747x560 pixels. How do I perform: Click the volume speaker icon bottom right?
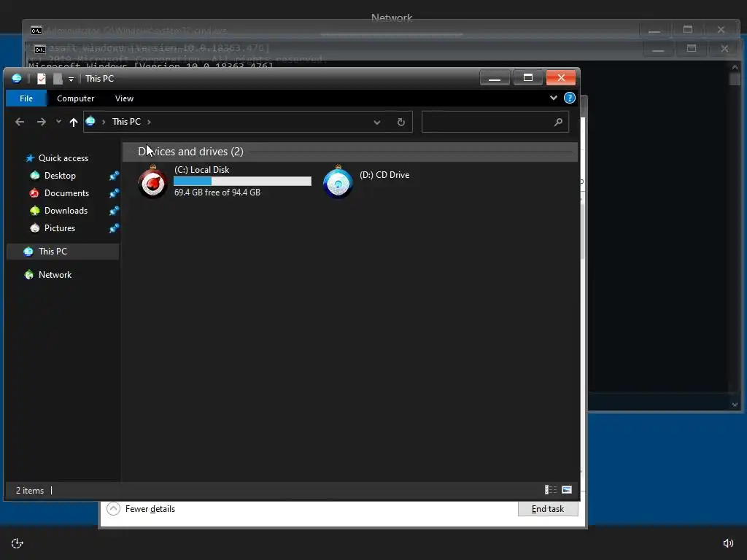(728, 543)
